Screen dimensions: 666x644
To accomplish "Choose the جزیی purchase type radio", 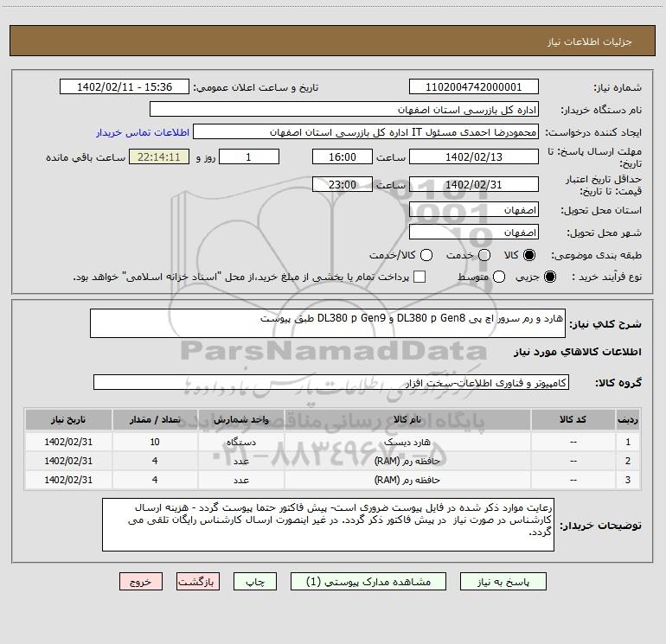I will [550, 277].
